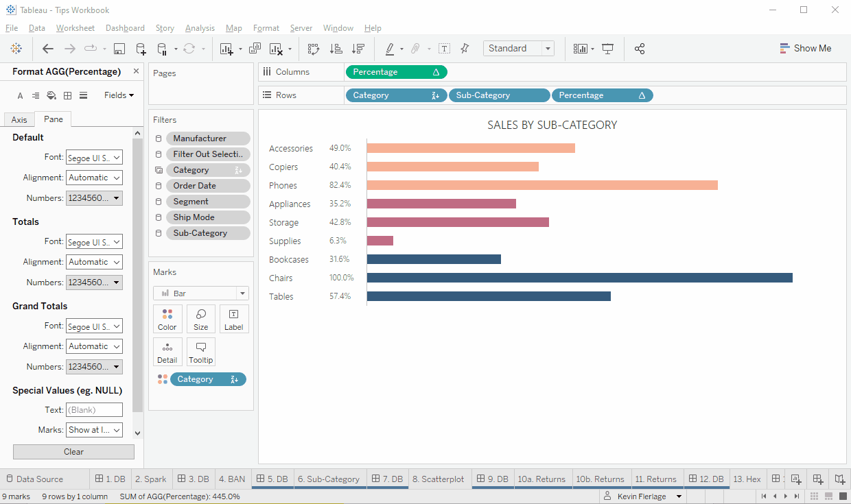Select the Pane tab

point(53,119)
